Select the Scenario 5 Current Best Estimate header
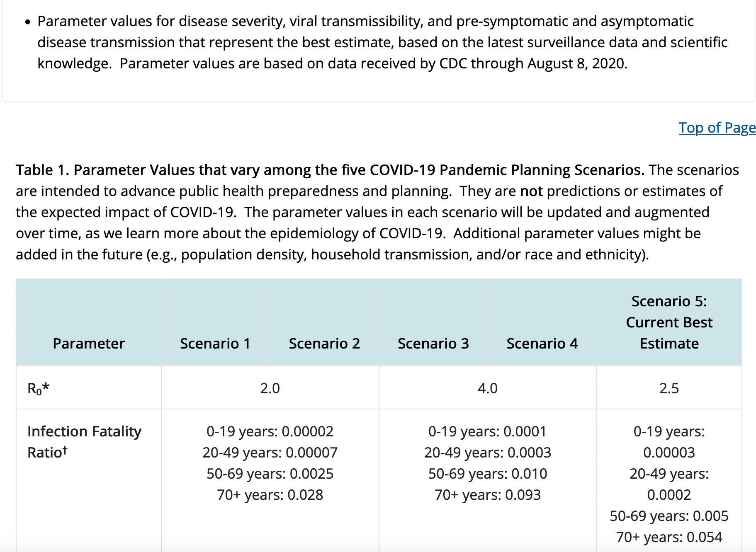The width and height of the screenshot is (756, 552). click(x=669, y=322)
